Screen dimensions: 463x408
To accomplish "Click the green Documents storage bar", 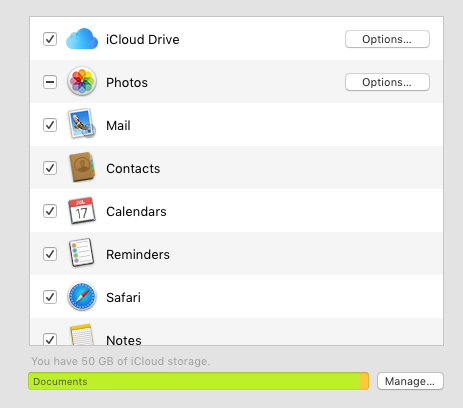I will coord(194,381).
